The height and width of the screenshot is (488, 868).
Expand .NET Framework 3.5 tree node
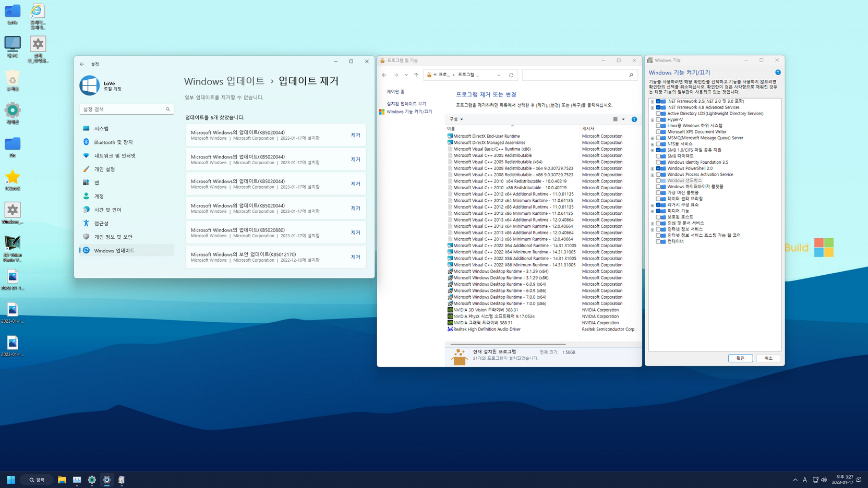click(x=653, y=102)
